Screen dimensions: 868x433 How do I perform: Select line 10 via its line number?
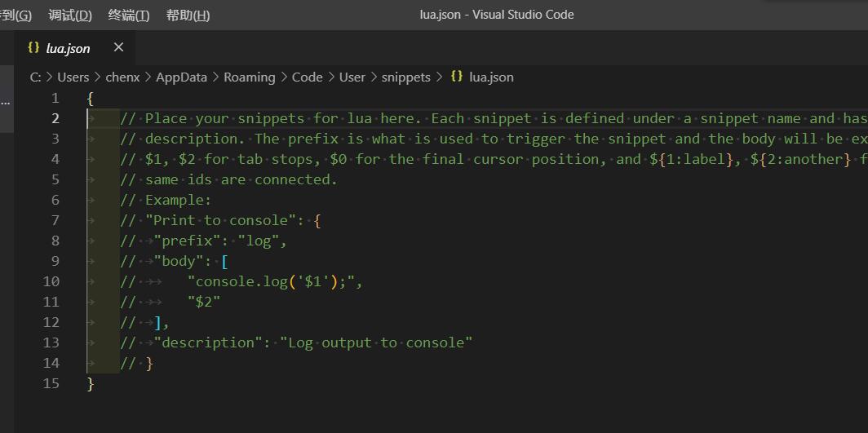click(51, 282)
